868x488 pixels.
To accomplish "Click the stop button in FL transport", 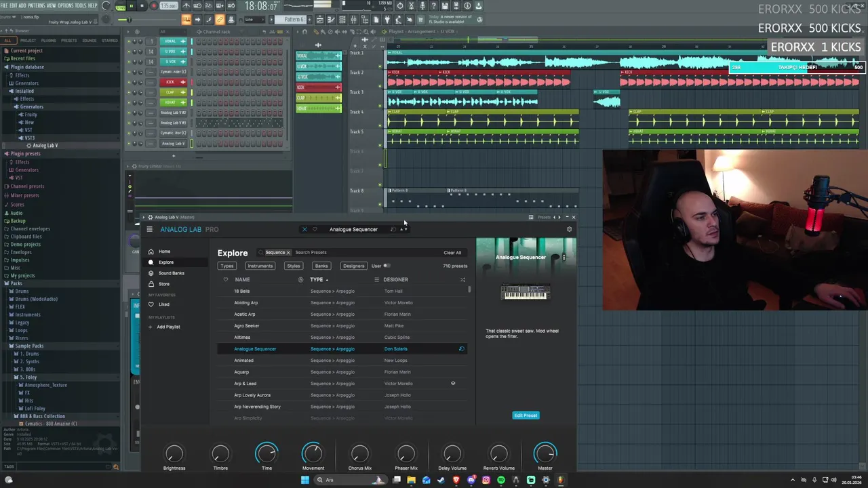I will [x=142, y=5].
